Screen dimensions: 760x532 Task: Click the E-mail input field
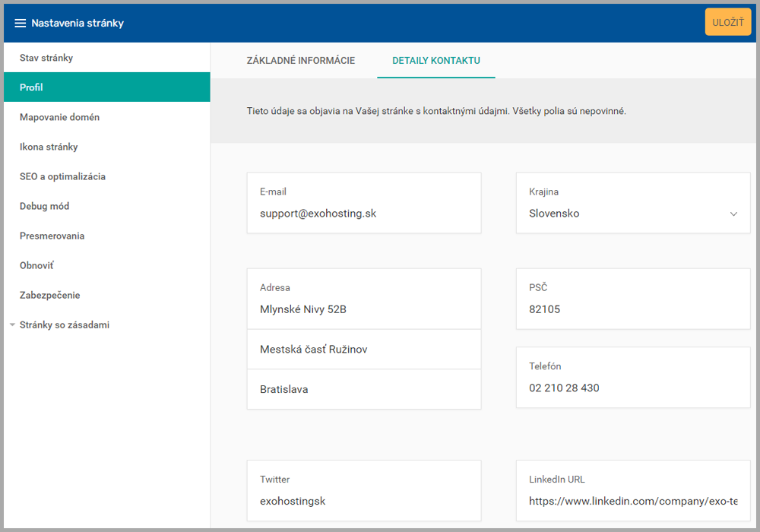point(363,214)
